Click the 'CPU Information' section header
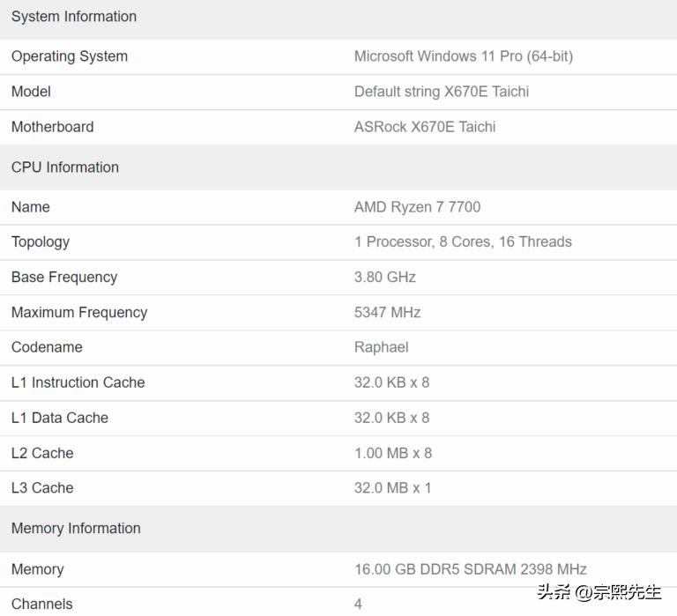Viewport: 677px width, 616px height. tap(65, 167)
